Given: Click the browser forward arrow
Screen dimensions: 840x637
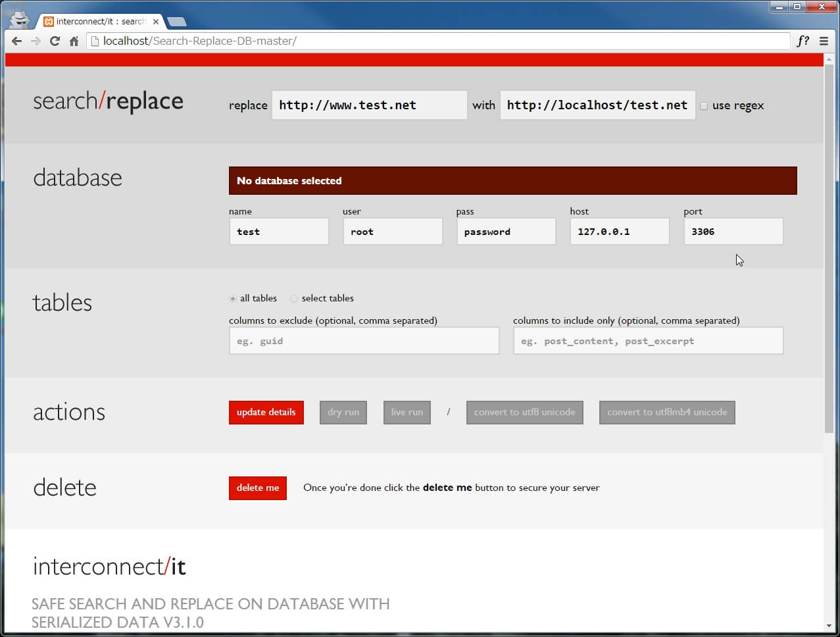Looking at the screenshot, I should [x=36, y=41].
